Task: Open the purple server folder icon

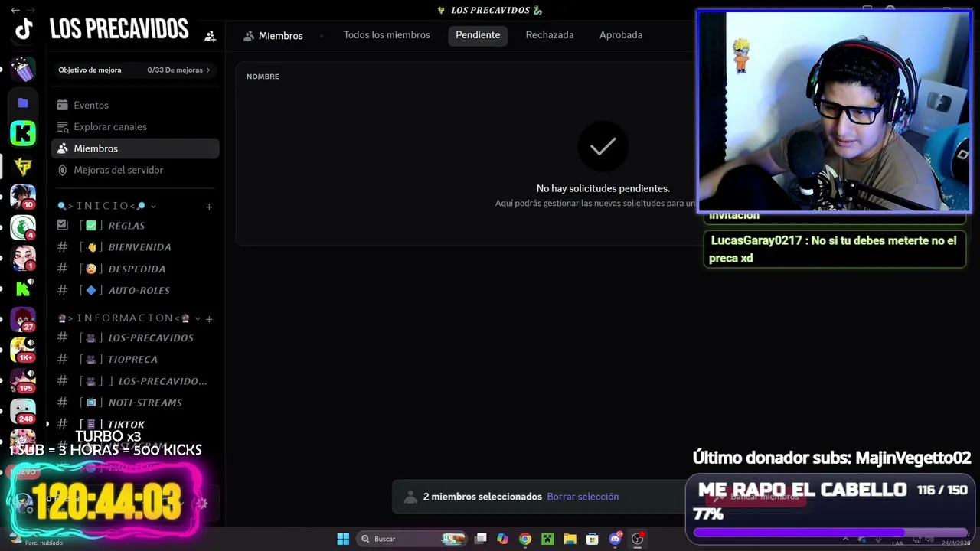Action: click(x=23, y=103)
